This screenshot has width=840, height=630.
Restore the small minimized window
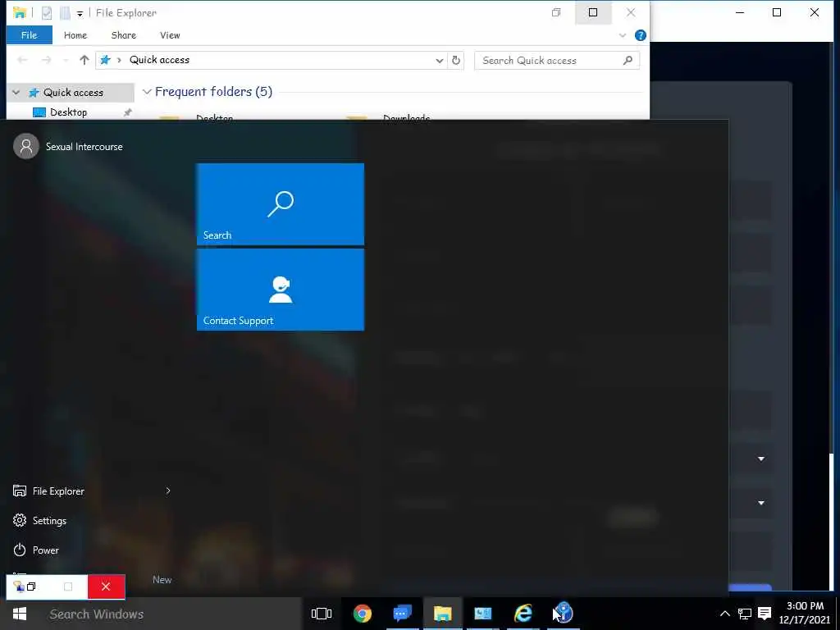tap(31, 587)
